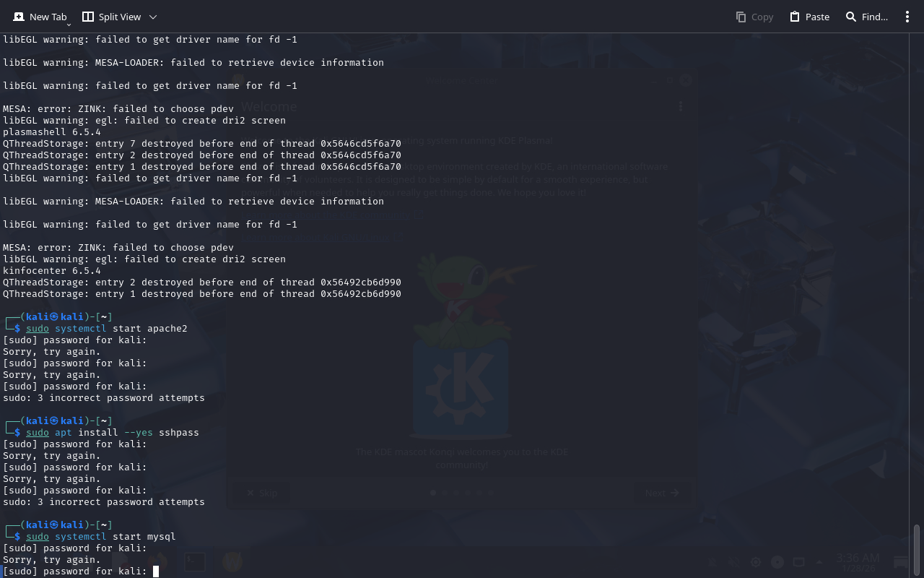The image size is (924, 578).
Task: Expand the New Tab profile arrow
Action: (x=69, y=24)
